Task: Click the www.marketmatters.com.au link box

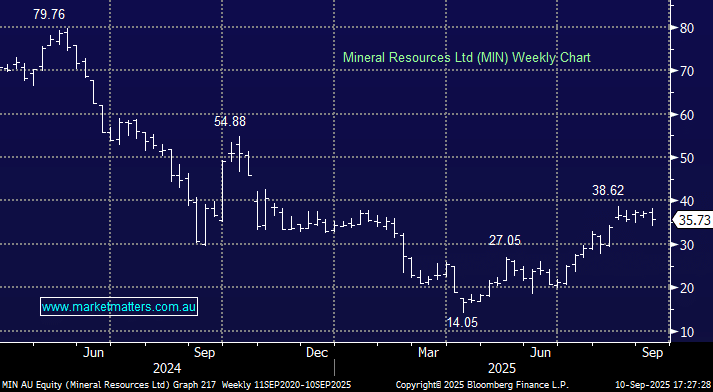Action: tap(119, 307)
